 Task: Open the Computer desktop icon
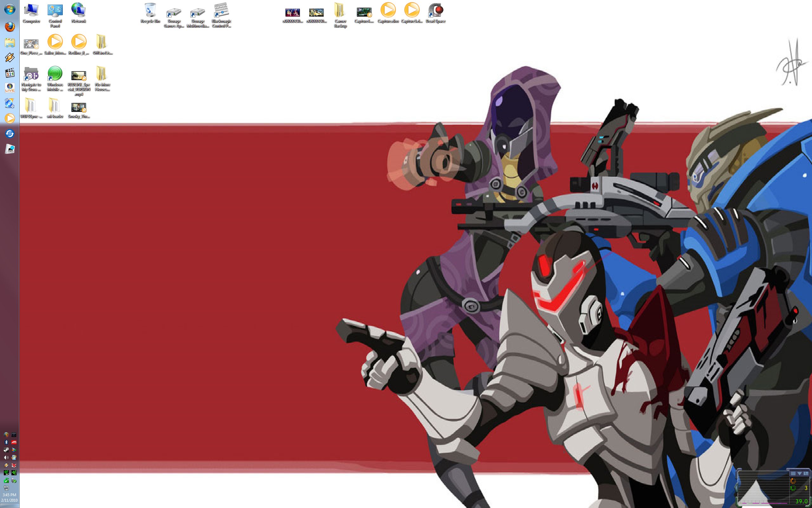pyautogui.click(x=31, y=13)
